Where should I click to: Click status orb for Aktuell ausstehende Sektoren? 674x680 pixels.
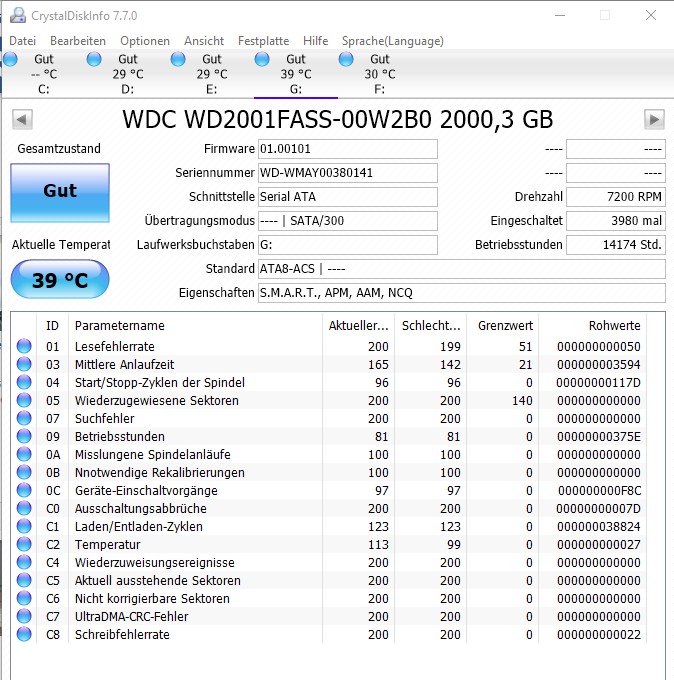[x=24, y=580]
